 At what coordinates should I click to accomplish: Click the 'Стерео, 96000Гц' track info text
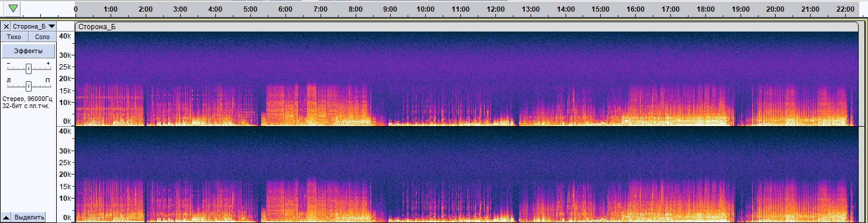pyautogui.click(x=27, y=100)
